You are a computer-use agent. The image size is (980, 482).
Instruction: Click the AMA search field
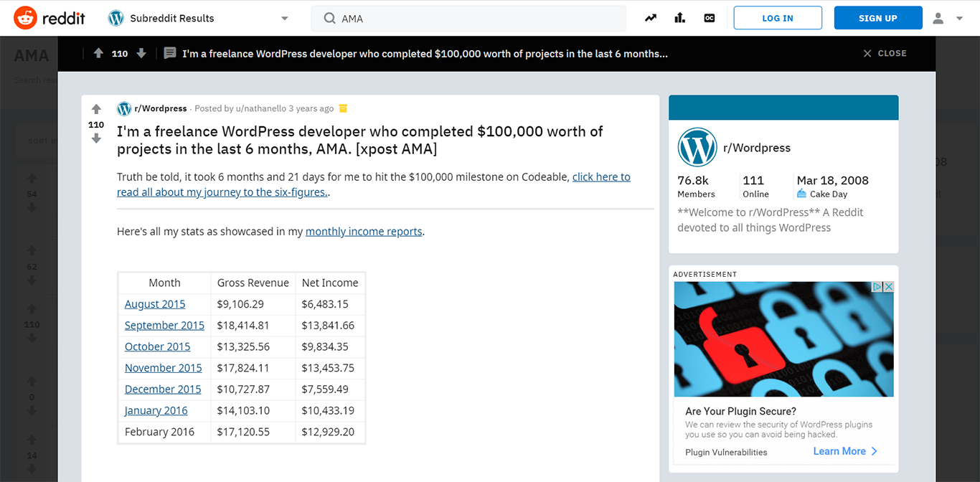click(x=468, y=19)
